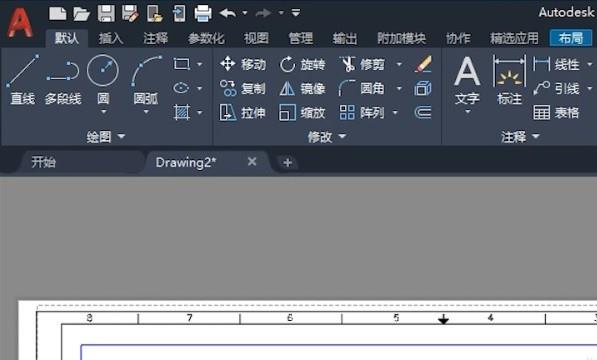Insert a Table (表格)

[x=556, y=113]
